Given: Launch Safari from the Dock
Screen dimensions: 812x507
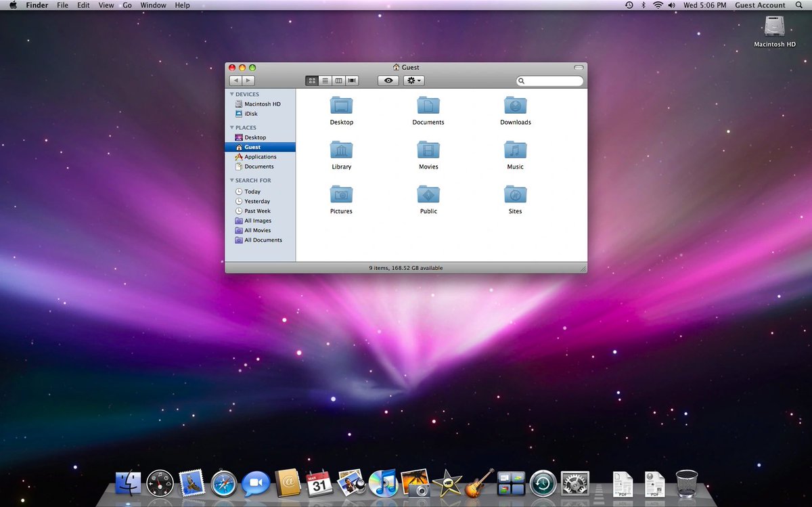Looking at the screenshot, I should click(x=224, y=484).
